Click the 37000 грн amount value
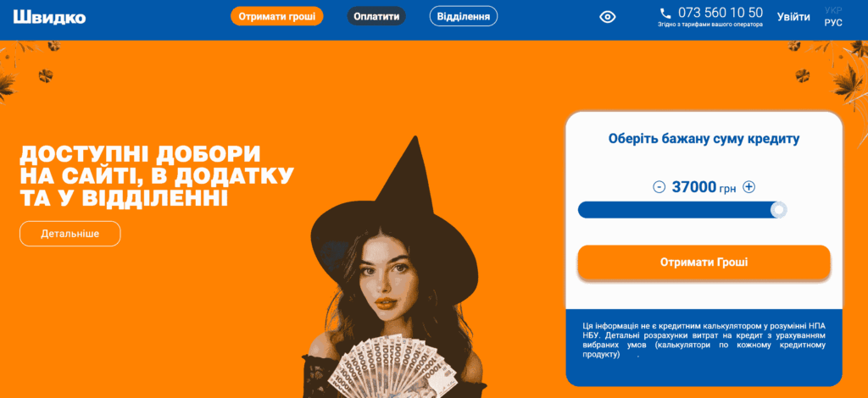 pyautogui.click(x=704, y=187)
